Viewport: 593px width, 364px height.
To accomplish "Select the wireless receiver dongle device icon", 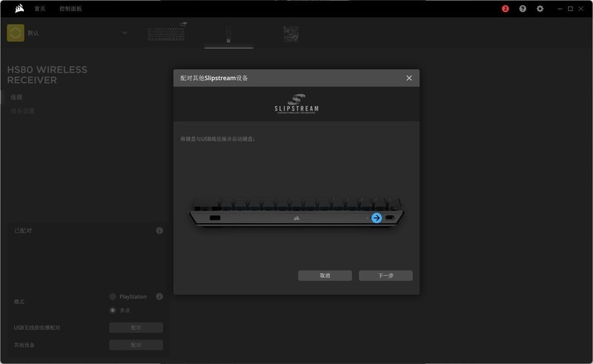I will [x=228, y=33].
